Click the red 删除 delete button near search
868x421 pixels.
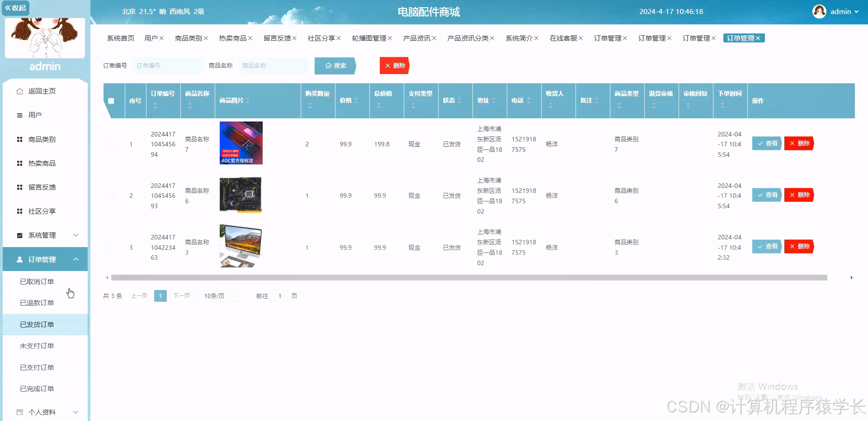(394, 65)
